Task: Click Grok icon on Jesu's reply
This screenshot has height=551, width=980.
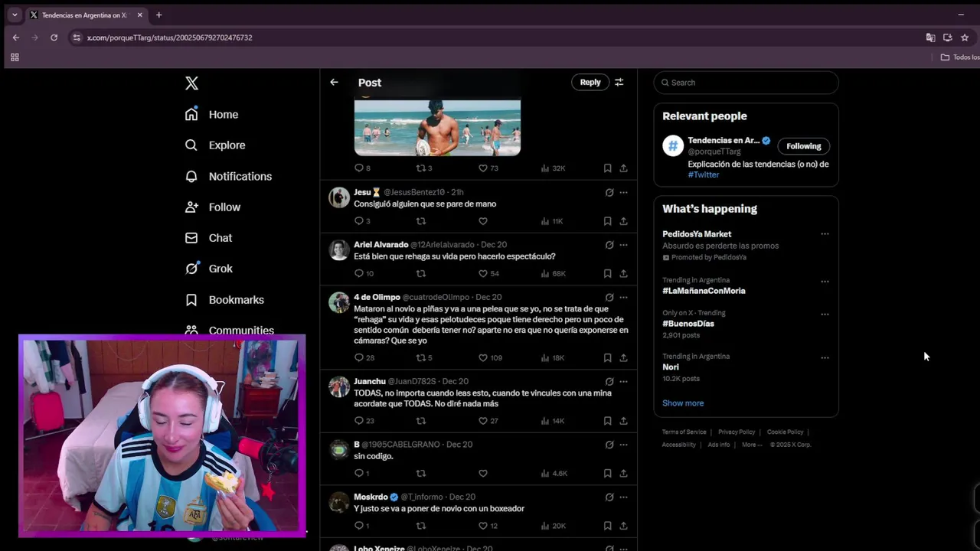Action: (609, 192)
